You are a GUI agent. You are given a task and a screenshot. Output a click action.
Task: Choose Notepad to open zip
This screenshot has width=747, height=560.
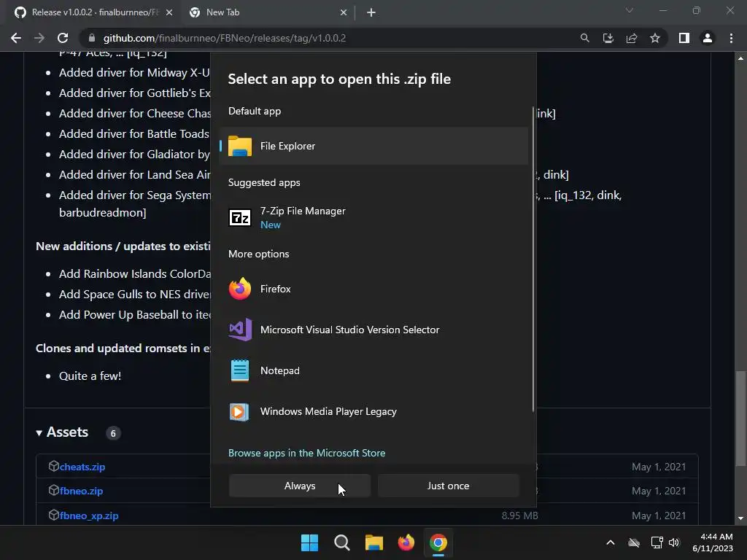point(374,370)
